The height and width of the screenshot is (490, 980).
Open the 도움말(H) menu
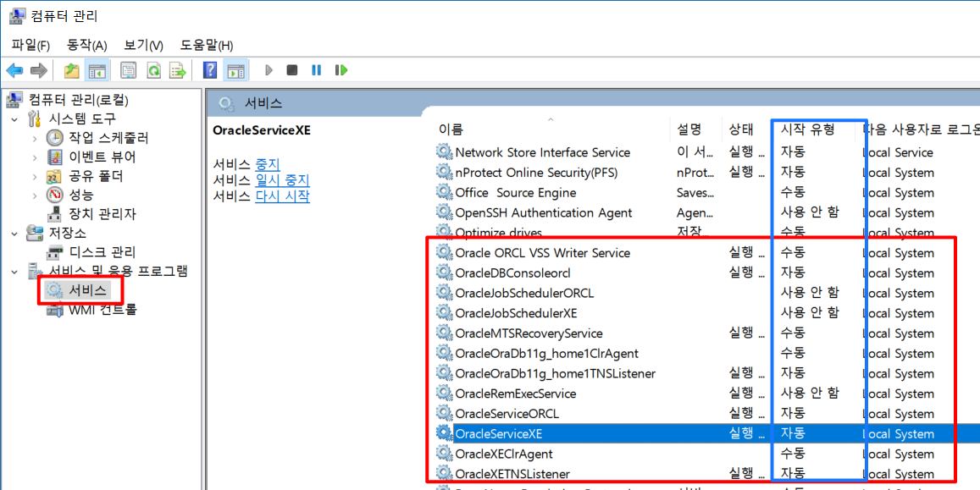(x=207, y=45)
